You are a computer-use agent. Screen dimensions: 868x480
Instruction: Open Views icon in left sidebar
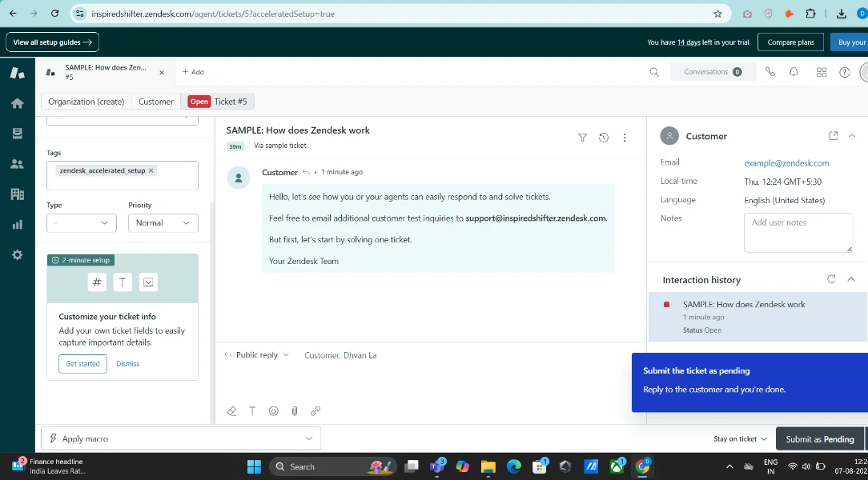[x=17, y=134]
